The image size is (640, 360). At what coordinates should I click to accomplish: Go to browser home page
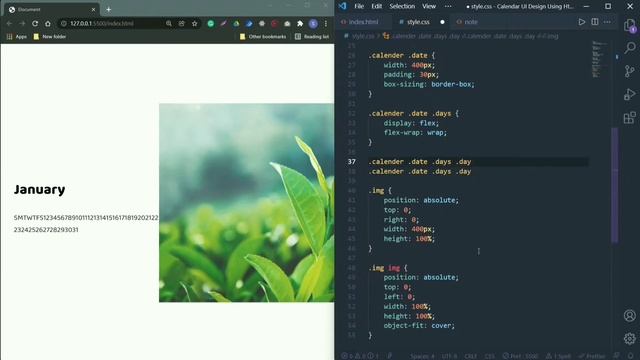[48, 24]
